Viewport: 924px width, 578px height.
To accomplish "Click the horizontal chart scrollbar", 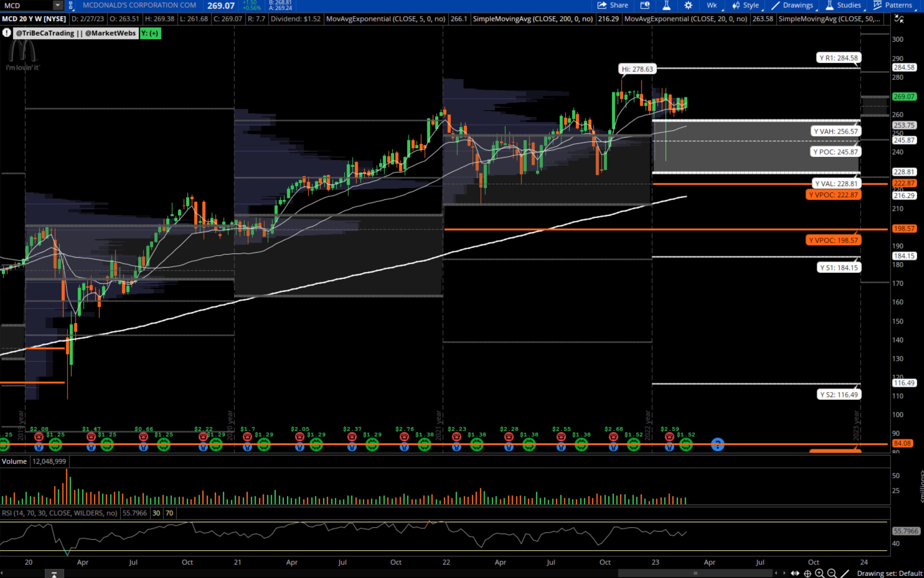I will coord(695,573).
